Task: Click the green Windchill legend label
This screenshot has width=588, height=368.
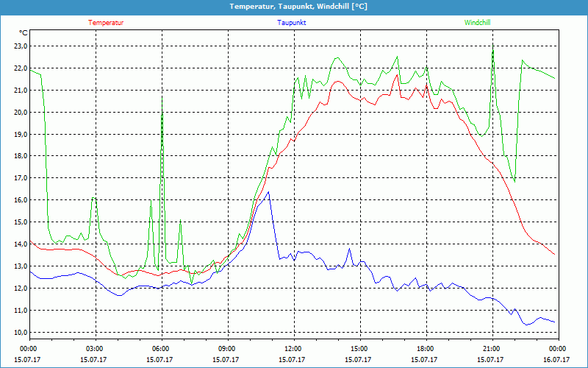Action: pos(477,23)
